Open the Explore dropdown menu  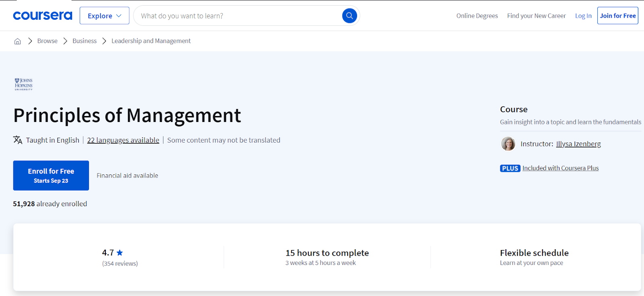pos(104,16)
